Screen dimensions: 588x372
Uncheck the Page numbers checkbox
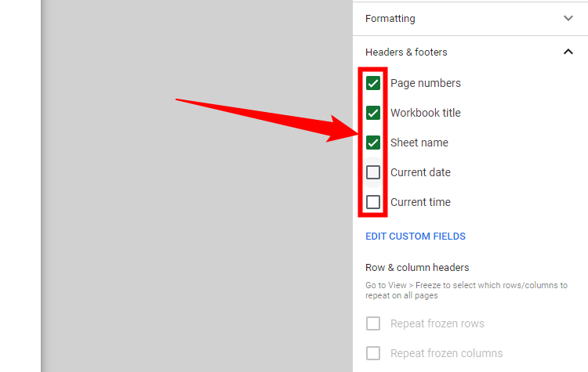click(373, 83)
